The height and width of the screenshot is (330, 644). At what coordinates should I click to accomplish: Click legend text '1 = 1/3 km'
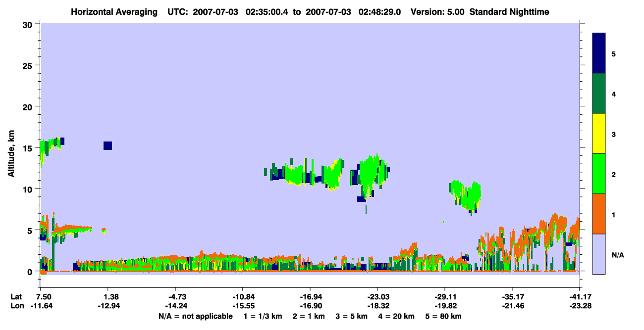263,316
